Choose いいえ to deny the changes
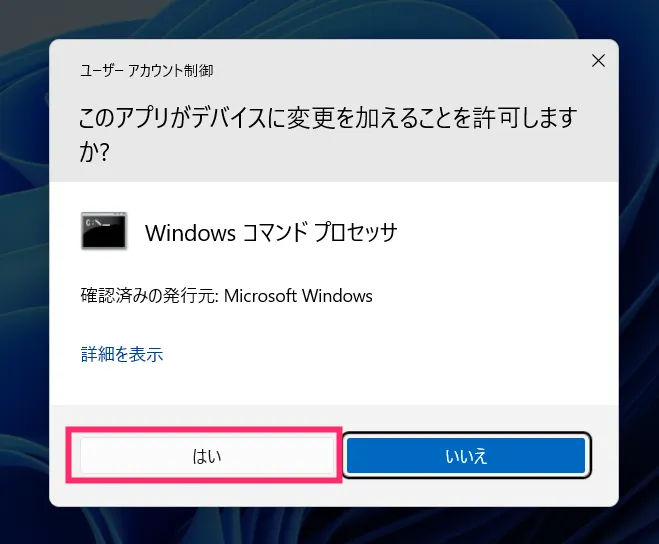This screenshot has height=544, width=659. pos(466,456)
